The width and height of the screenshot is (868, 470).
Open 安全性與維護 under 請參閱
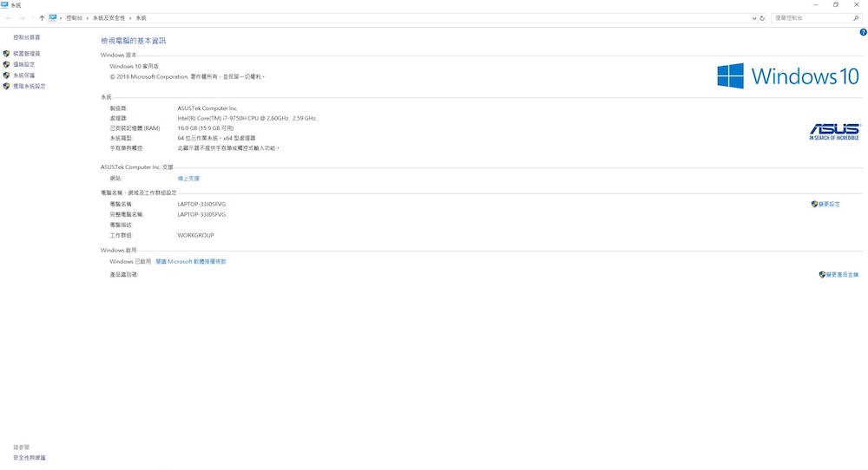coord(30,458)
